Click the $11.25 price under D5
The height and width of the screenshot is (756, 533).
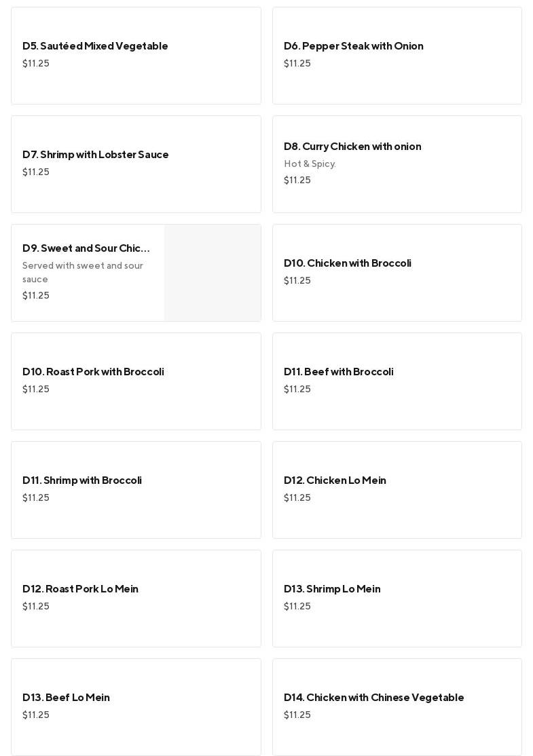coord(36,64)
